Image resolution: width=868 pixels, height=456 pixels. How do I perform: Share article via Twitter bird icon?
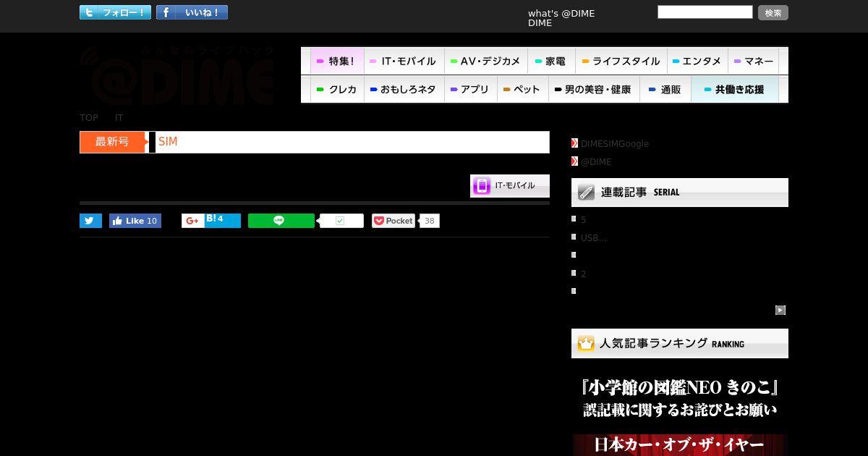(x=90, y=221)
